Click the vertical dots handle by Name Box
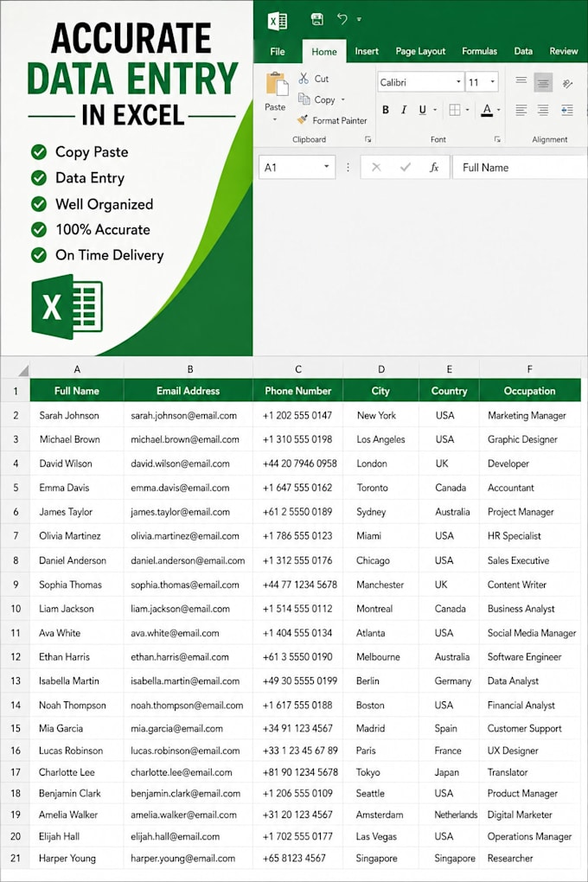Viewport: 588px width, 882px height. tap(348, 167)
